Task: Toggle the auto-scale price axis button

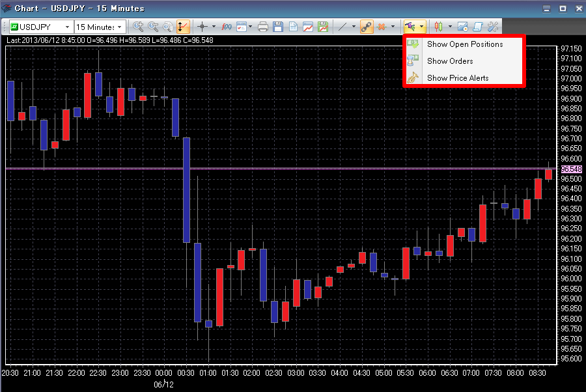Action: [183, 27]
